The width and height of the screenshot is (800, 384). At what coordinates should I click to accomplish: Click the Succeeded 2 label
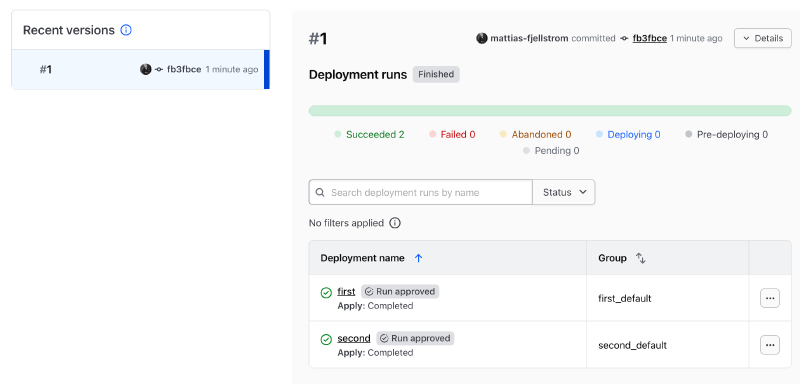[375, 135]
